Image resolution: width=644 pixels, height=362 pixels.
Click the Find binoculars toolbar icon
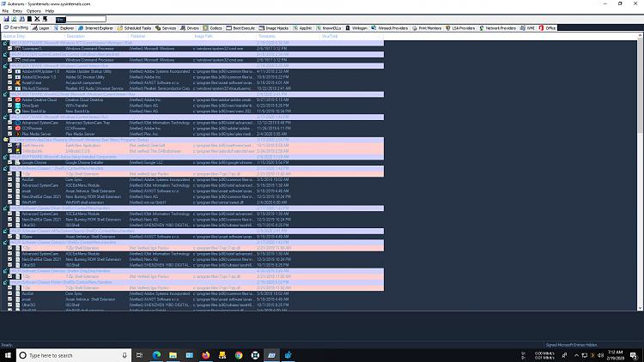pos(21,19)
